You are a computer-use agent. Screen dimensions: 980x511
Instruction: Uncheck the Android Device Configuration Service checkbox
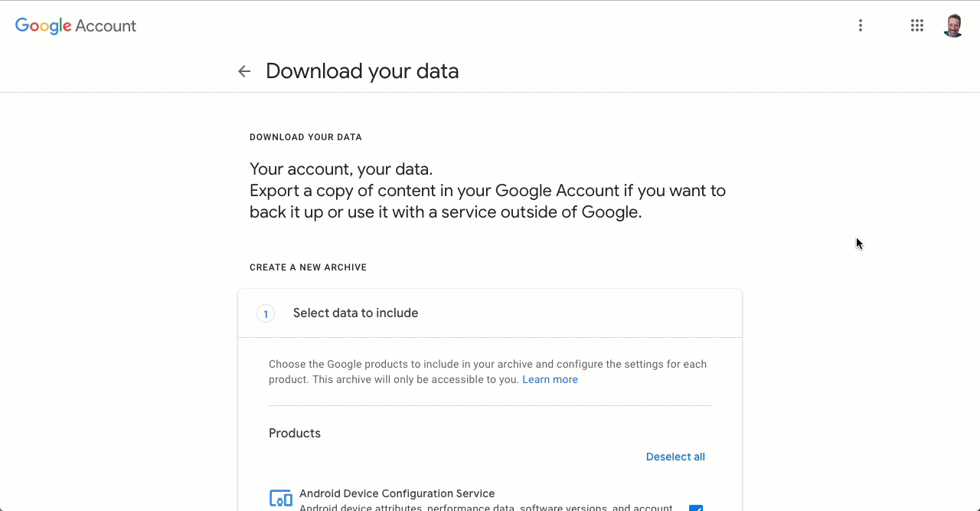click(x=695, y=507)
